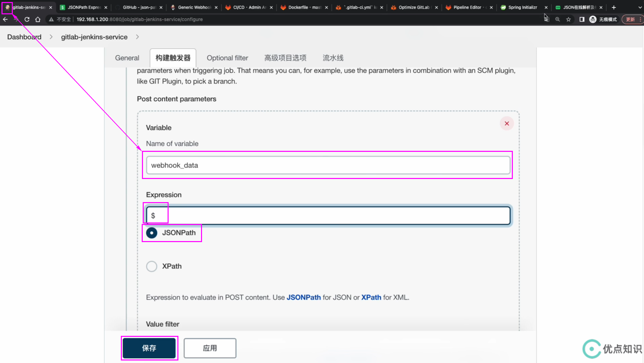Open the browser home page icon
Viewport: 644px width, 363px height.
(38, 19)
